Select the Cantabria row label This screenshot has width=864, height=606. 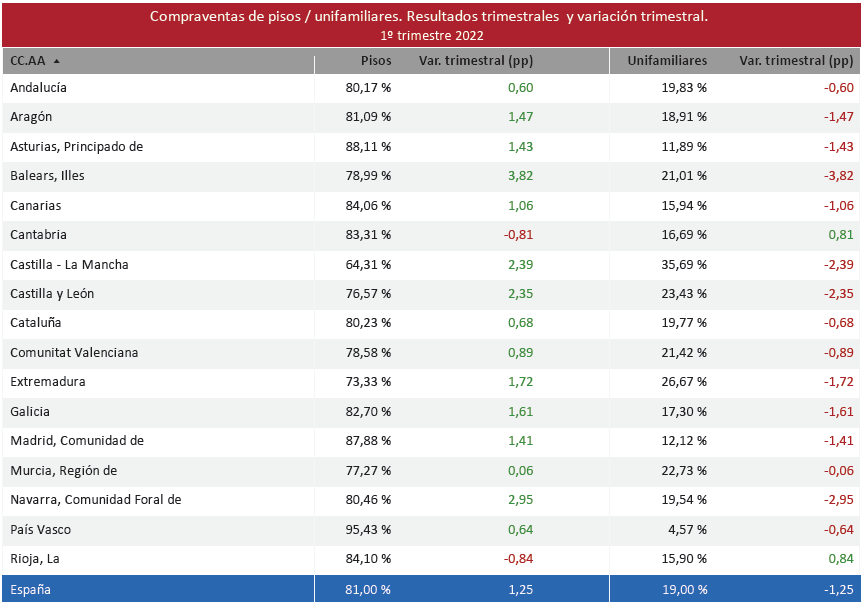coord(38,235)
